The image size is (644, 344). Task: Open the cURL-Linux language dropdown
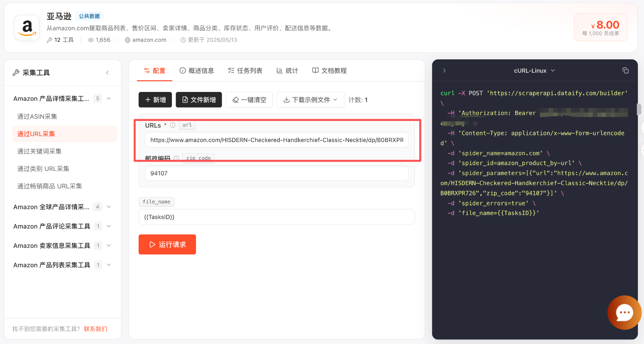[x=534, y=70]
